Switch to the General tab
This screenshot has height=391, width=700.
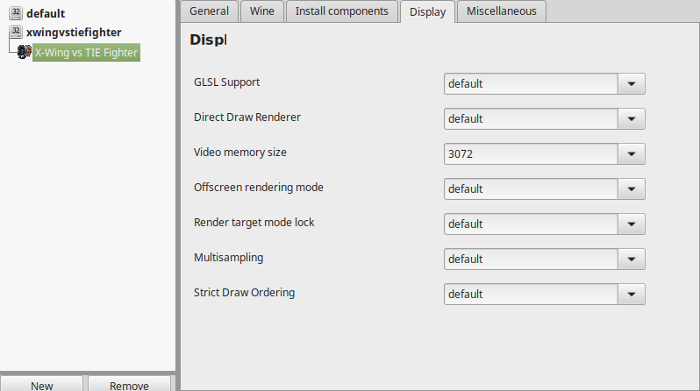tap(209, 11)
